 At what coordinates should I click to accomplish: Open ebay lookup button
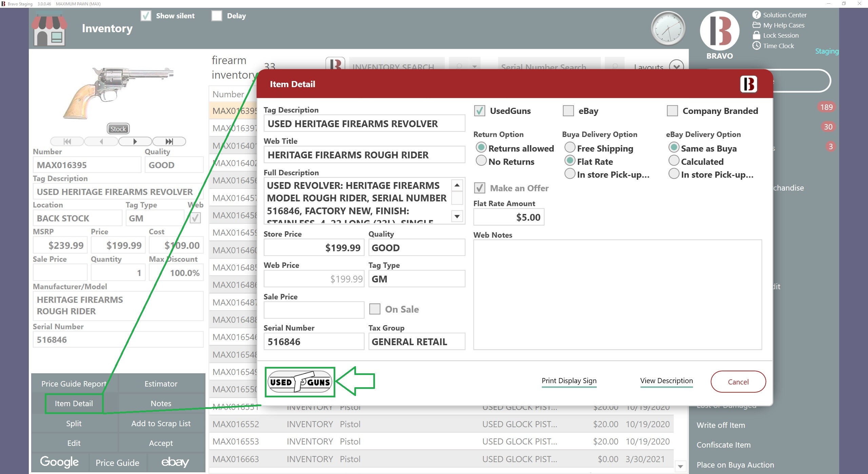click(x=175, y=462)
